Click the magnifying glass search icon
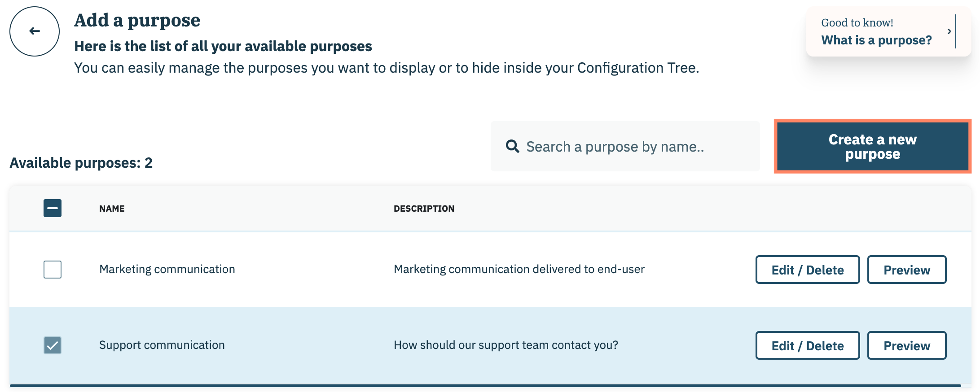The width and height of the screenshot is (980, 392). [512, 146]
